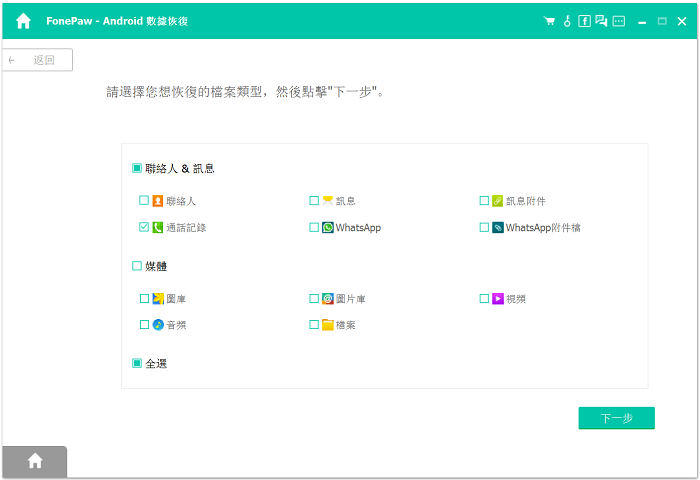The height and width of the screenshot is (480, 700).
Task: Check the WhatsApp checkbox
Action: [x=314, y=227]
